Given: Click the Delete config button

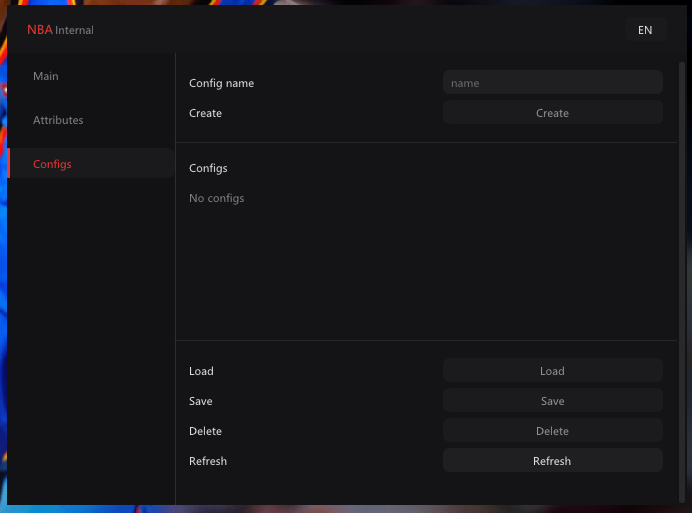Looking at the screenshot, I should [553, 431].
